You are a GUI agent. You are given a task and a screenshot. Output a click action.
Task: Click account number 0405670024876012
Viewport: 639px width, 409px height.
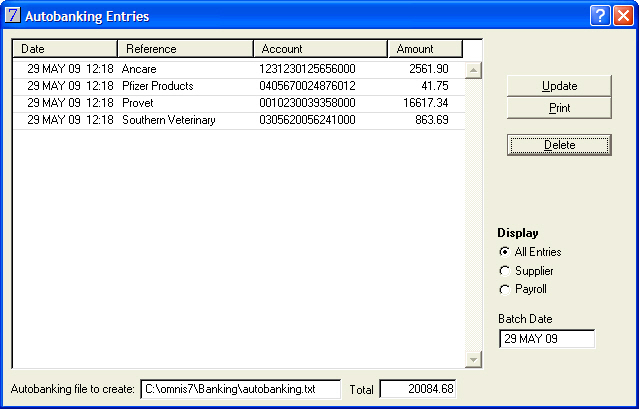click(x=307, y=86)
